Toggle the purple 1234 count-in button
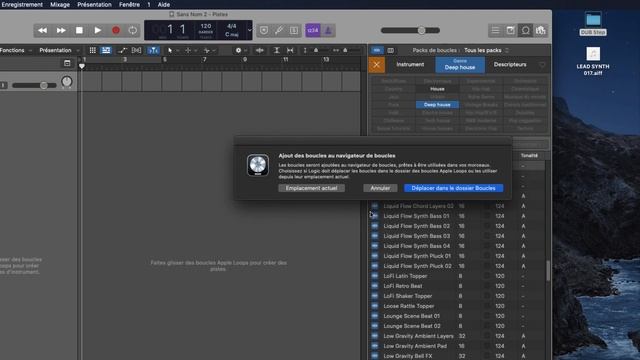This screenshot has width=640, height=360. (313, 31)
